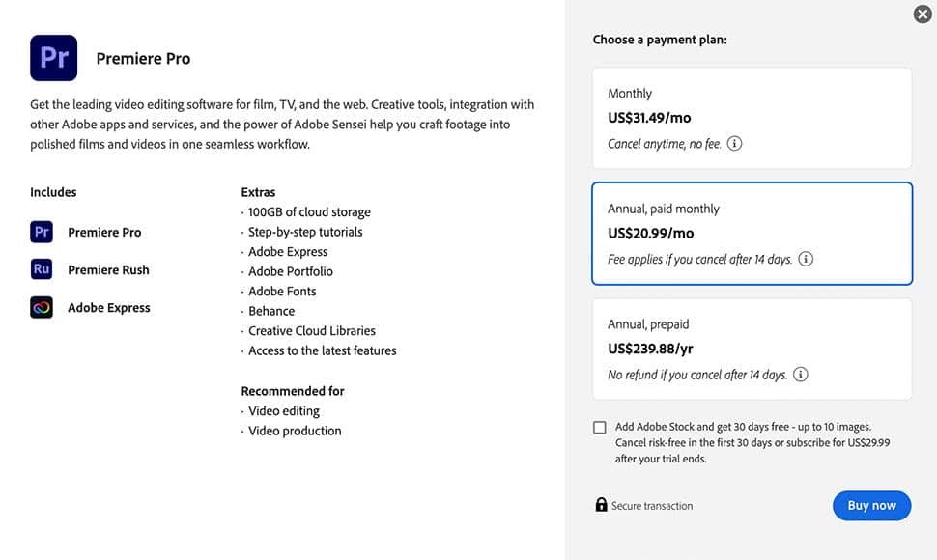Click the Adobe Express icon
937x560 pixels.
[41, 307]
